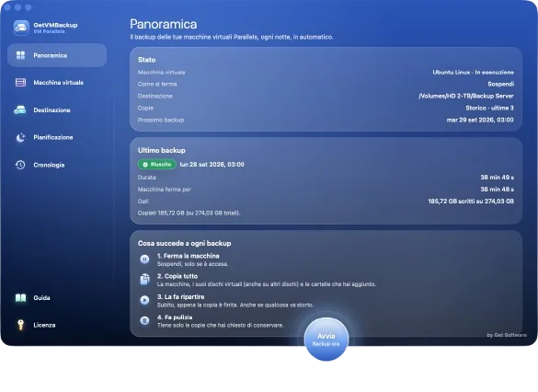This screenshot has height=392, width=538.
Task: Click the icon beside Fa pulizia
Action: pos(144,320)
